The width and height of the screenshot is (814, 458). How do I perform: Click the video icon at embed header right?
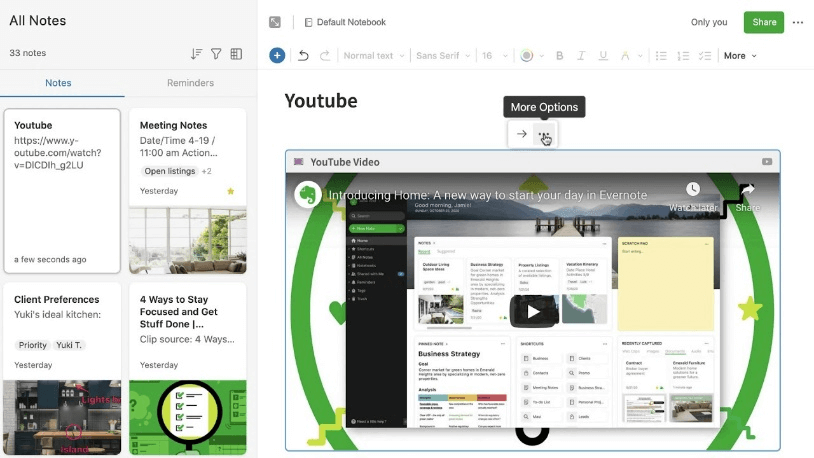coord(767,161)
